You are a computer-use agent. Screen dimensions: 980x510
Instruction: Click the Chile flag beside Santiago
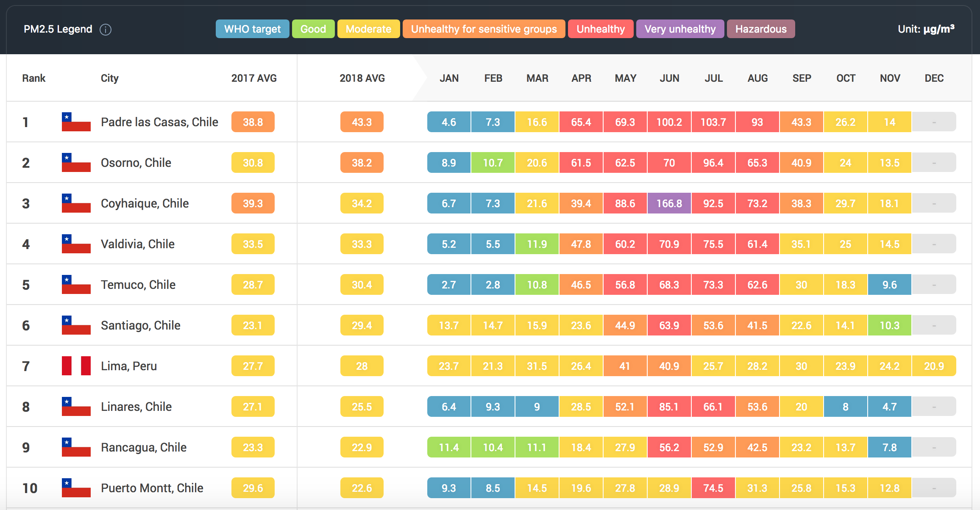(76, 325)
